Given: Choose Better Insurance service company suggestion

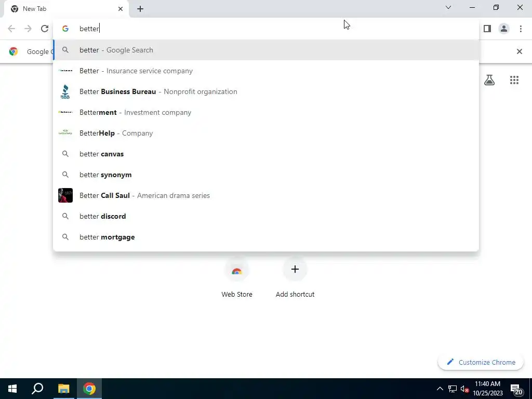Looking at the screenshot, I should click(266, 71).
